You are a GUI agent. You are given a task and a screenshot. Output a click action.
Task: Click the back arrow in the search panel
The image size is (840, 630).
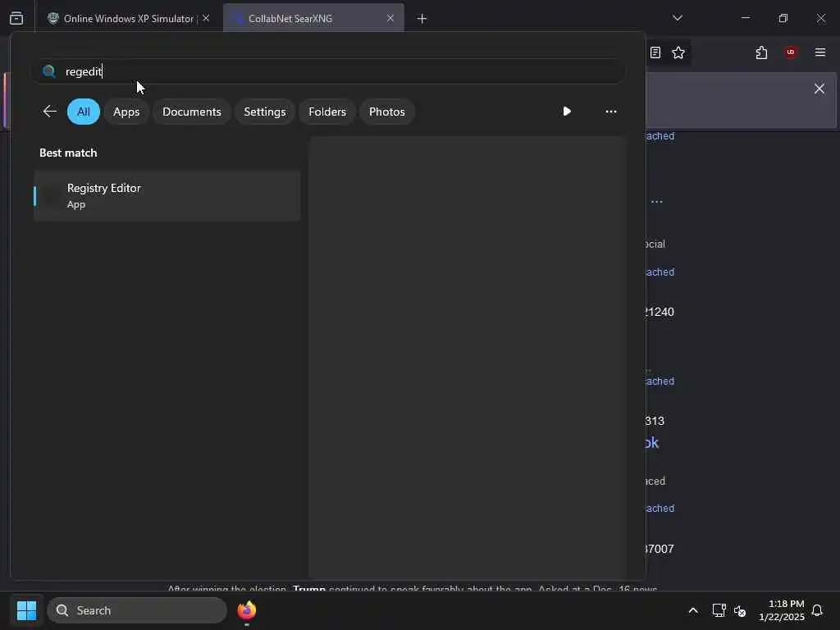pos(49,112)
